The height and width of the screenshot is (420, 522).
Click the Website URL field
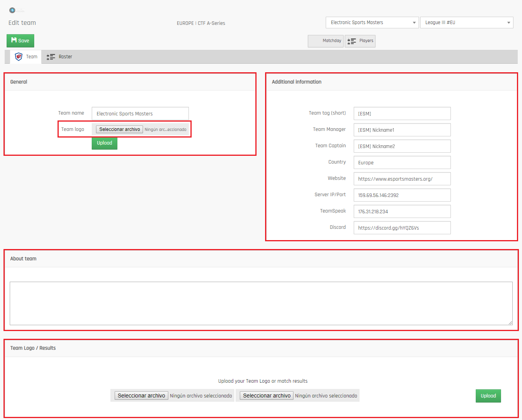pos(402,179)
